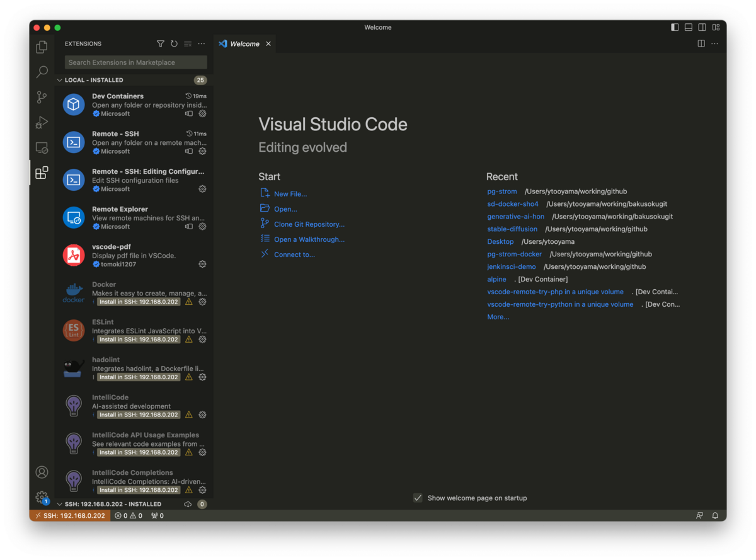Open recent alpine Dev Container

pyautogui.click(x=496, y=279)
